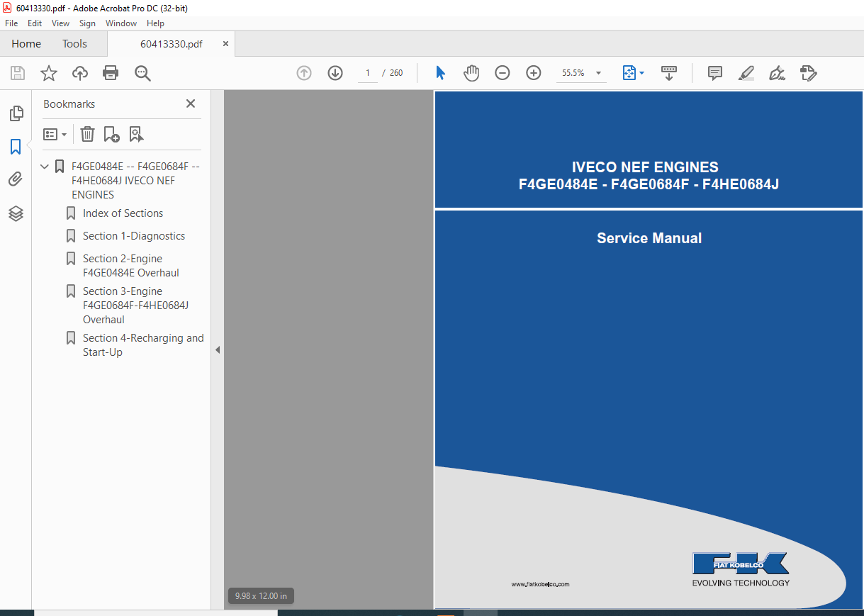Select the 60413330.pdf document tab

tap(171, 44)
